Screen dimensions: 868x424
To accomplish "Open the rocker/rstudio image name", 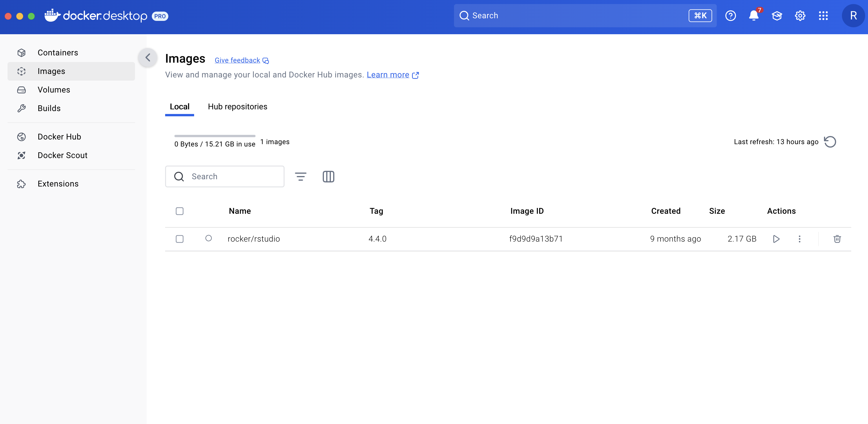I will coord(254,239).
